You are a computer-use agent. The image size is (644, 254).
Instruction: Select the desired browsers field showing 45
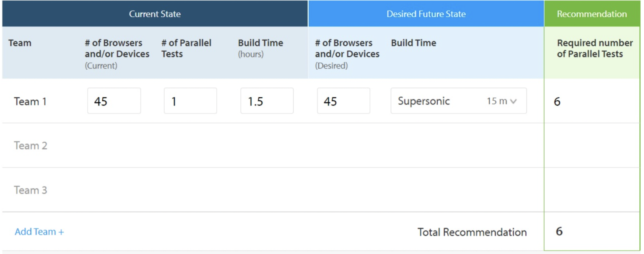point(343,101)
